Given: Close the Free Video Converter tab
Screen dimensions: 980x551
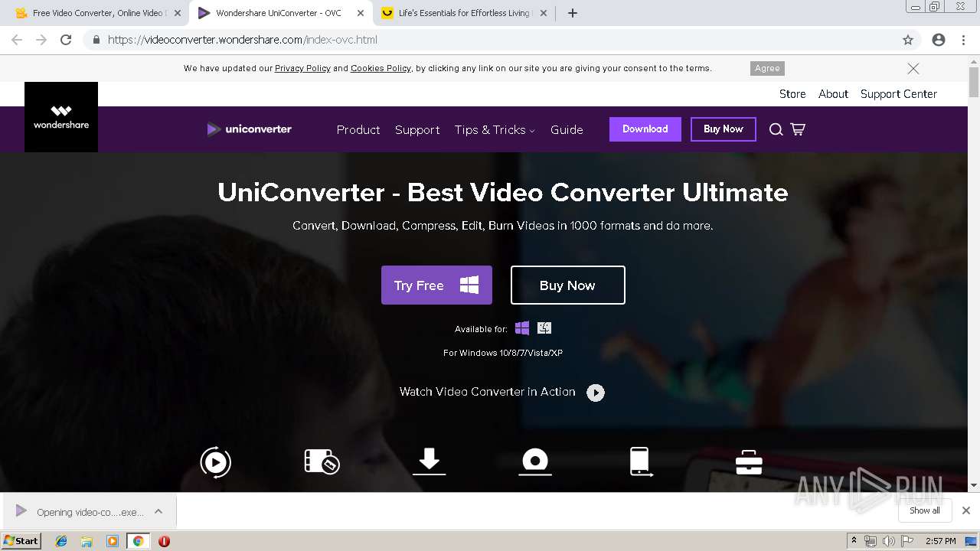Looking at the screenshot, I should [177, 13].
